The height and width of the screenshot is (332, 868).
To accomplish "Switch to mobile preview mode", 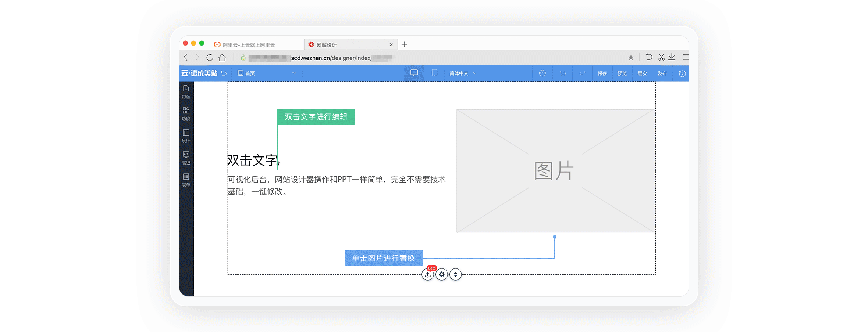I will click(434, 73).
